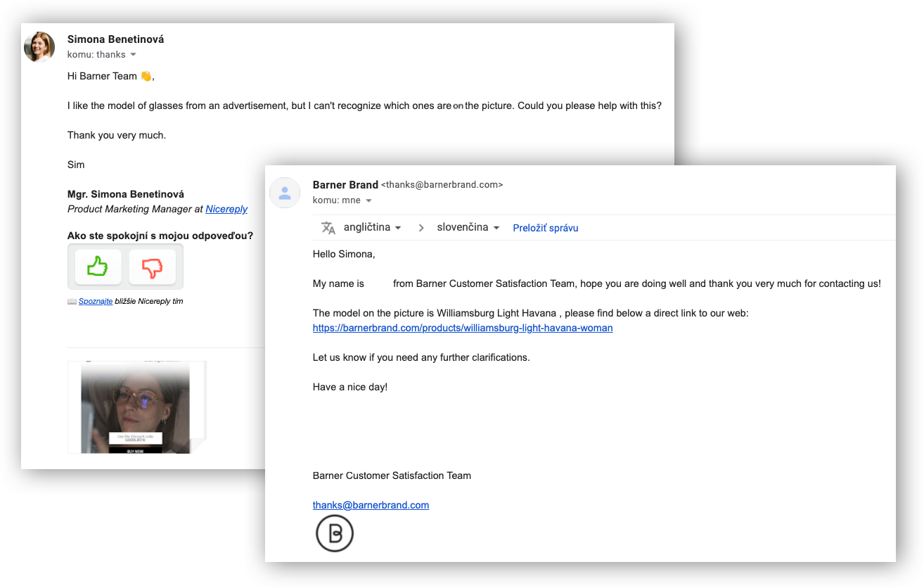Click the translate icon in Barner email

click(x=328, y=228)
